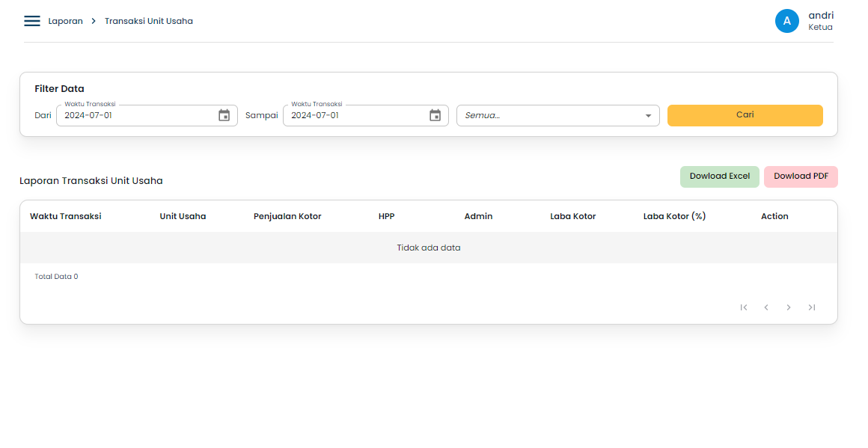Go to next page of table
This screenshot has width=868, height=448.
[x=789, y=307]
